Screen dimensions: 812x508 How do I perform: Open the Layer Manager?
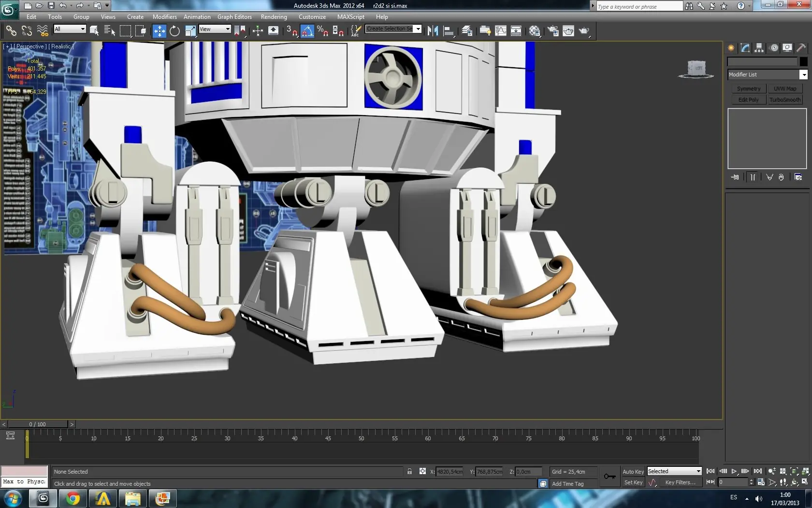pos(467,31)
